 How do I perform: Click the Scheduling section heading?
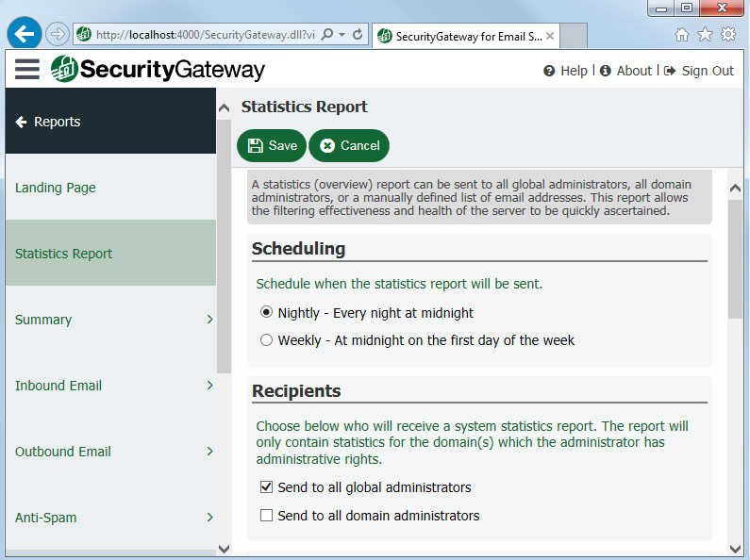pyautogui.click(x=298, y=249)
